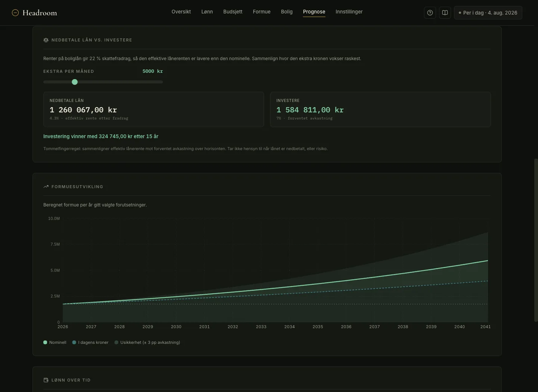538x392 pixels.
Task: Click the Beregnet formue per år description
Action: 95,205
